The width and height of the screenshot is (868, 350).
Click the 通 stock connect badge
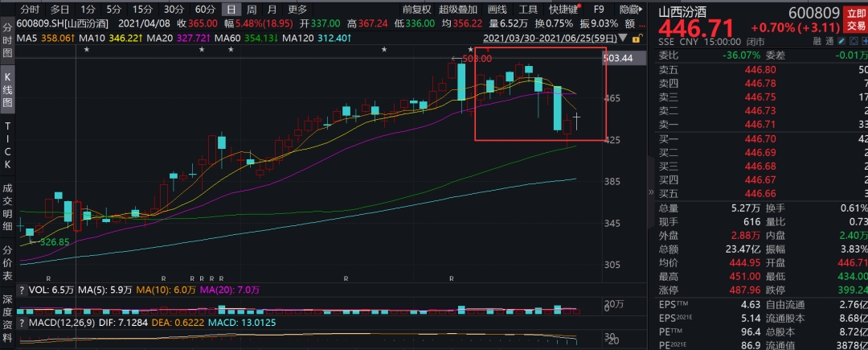coord(829,42)
